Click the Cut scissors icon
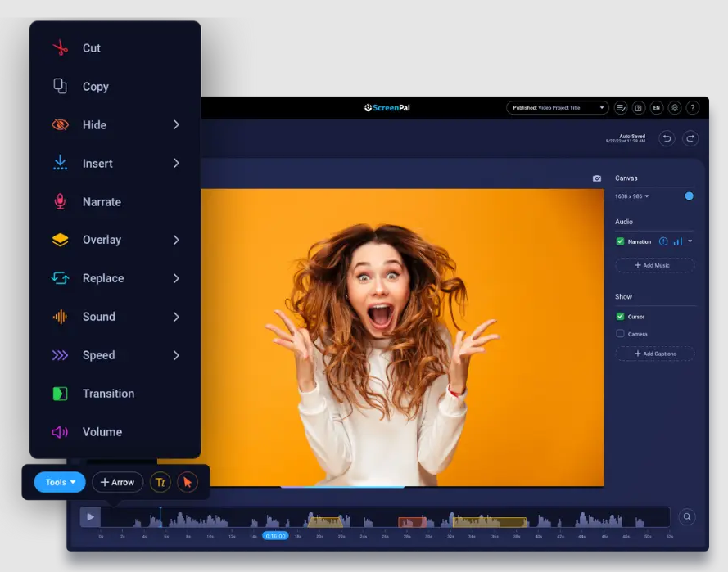The image size is (728, 572). coord(60,48)
